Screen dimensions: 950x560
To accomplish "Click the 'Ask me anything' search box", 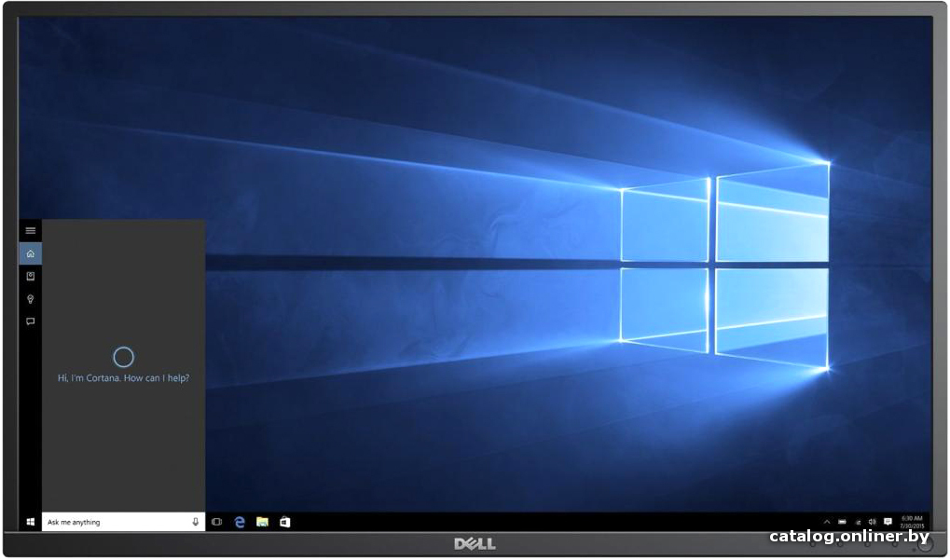I will pyautogui.click(x=124, y=522).
